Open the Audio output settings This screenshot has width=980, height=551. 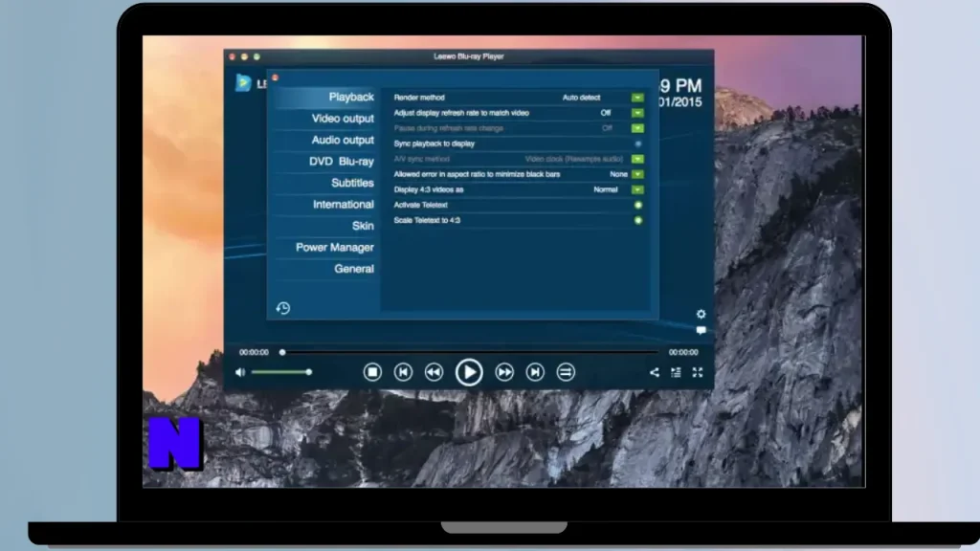point(343,140)
